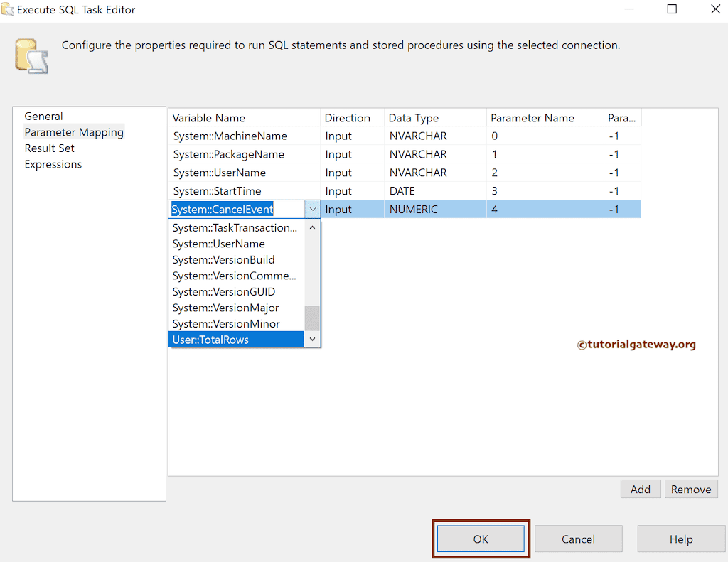Click the Cancel button to discard changes
The width and height of the screenshot is (728, 562).
(x=578, y=539)
